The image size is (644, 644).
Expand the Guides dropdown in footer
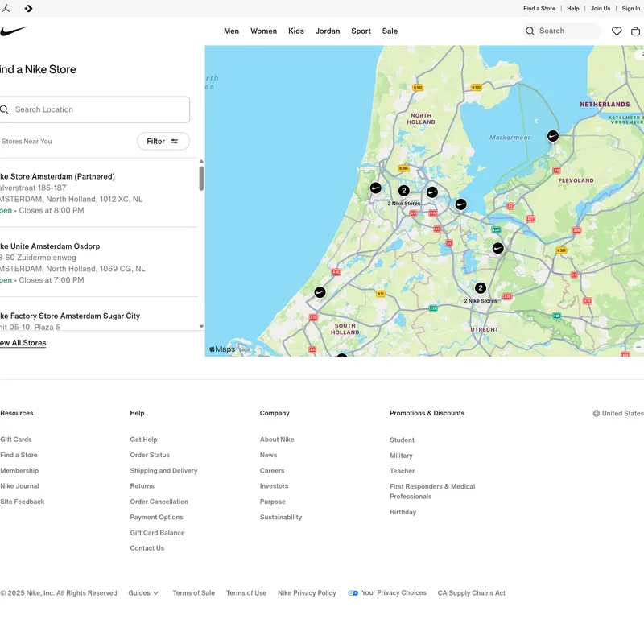[x=143, y=593]
